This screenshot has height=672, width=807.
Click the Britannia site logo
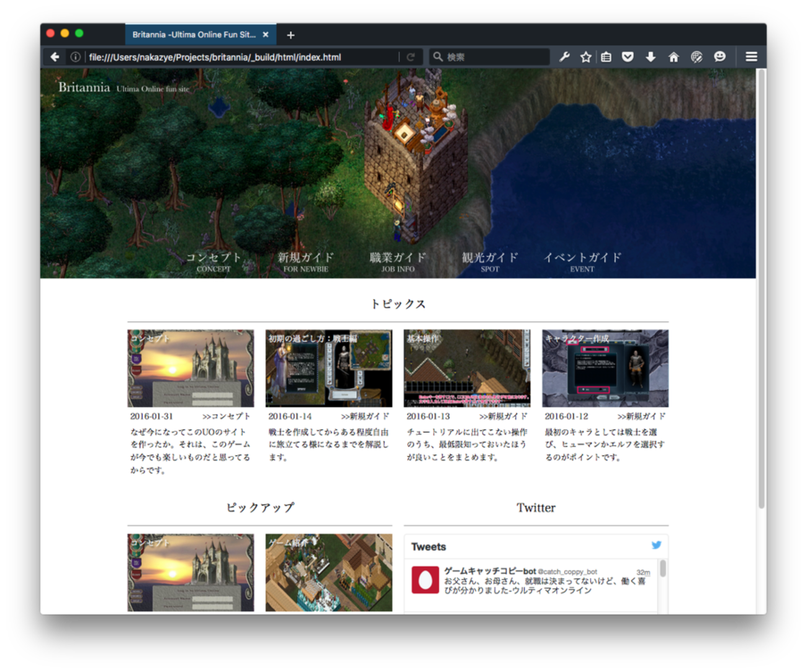click(84, 87)
